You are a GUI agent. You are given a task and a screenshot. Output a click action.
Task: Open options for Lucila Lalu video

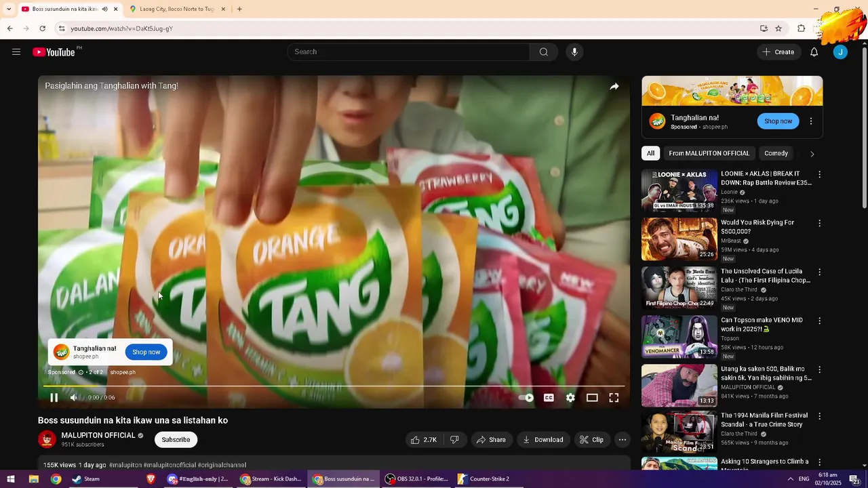coord(819,272)
